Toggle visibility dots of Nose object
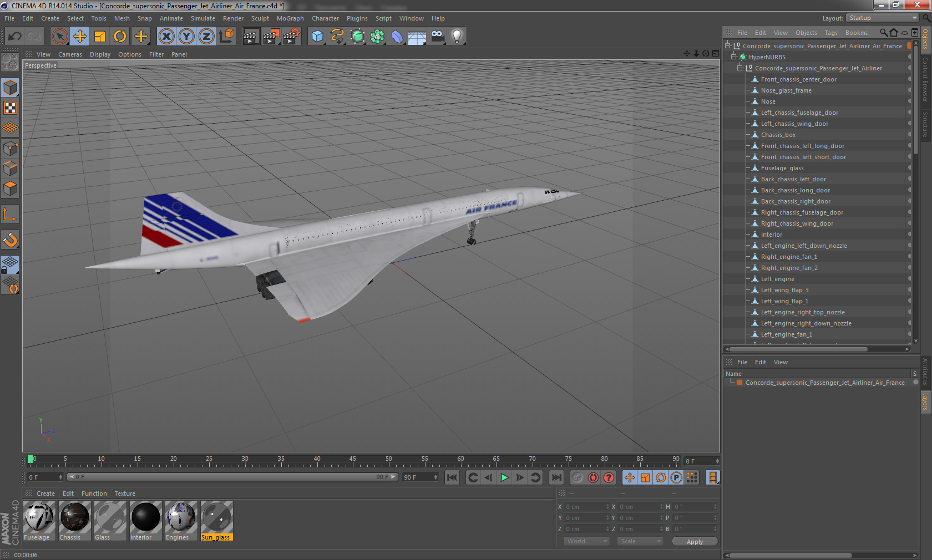Viewport: 932px width, 560px height. coord(909,101)
